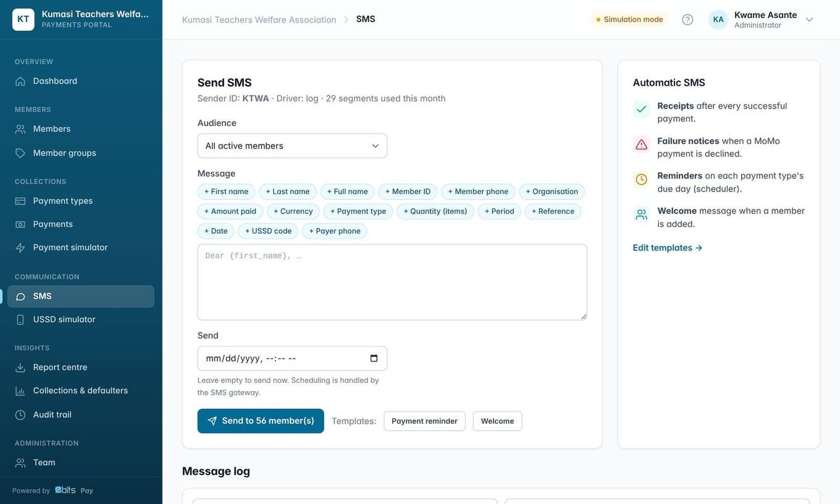Click the USSD simulator phone icon
Screen dimensions: 840x504
[20, 320]
